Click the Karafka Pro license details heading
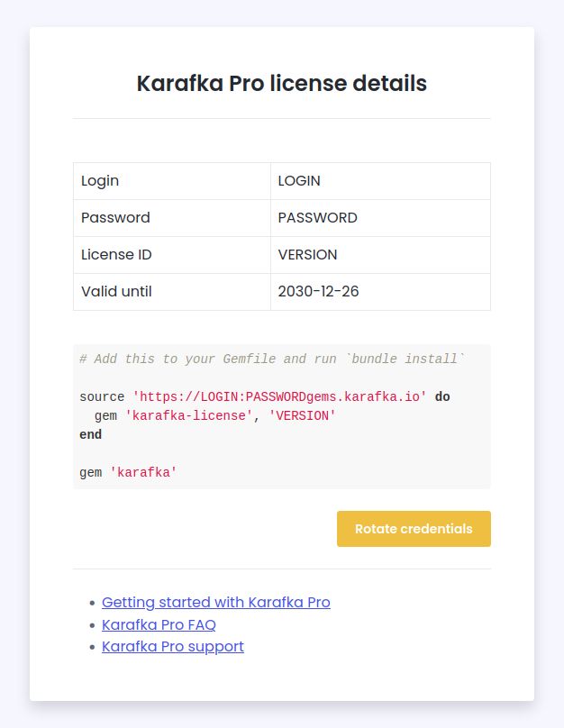 pos(282,84)
